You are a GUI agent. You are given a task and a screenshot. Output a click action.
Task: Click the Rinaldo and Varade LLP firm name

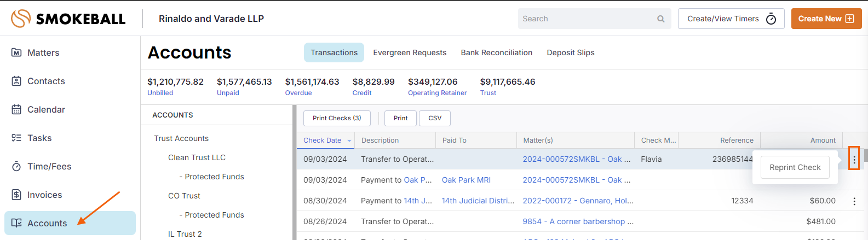211,19
